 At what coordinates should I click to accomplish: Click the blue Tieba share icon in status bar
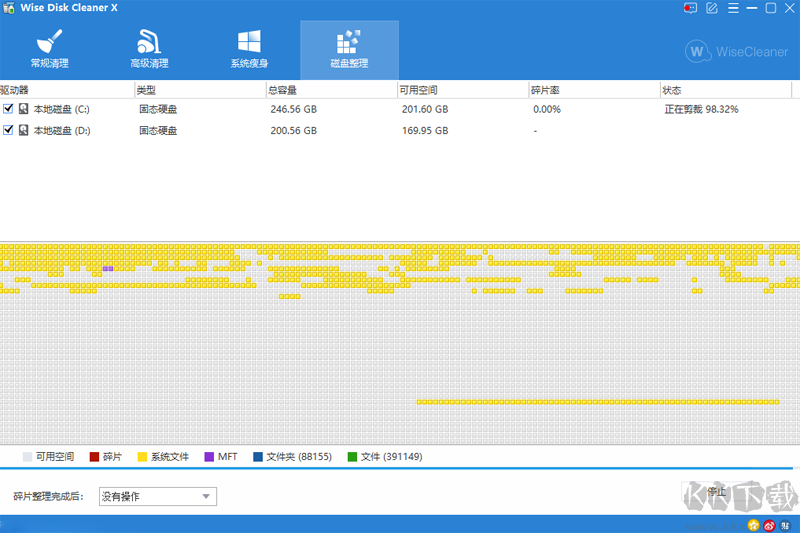(785, 525)
